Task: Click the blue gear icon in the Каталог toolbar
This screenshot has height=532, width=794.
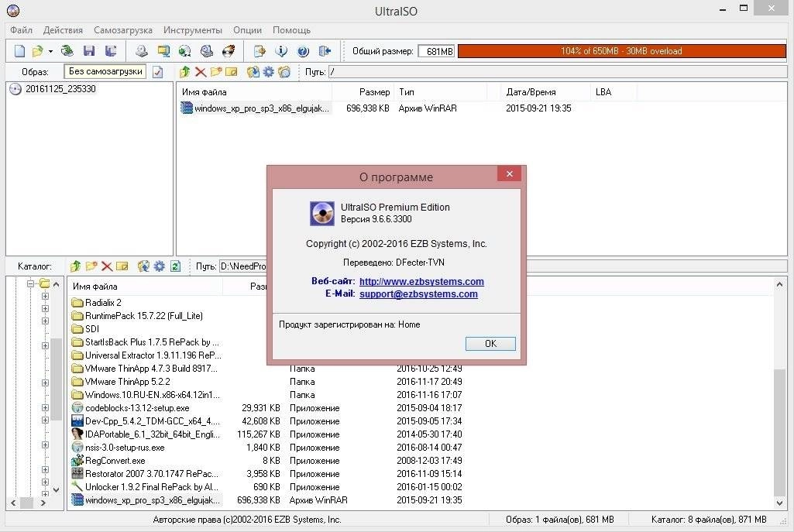Action: pyautogui.click(x=159, y=266)
